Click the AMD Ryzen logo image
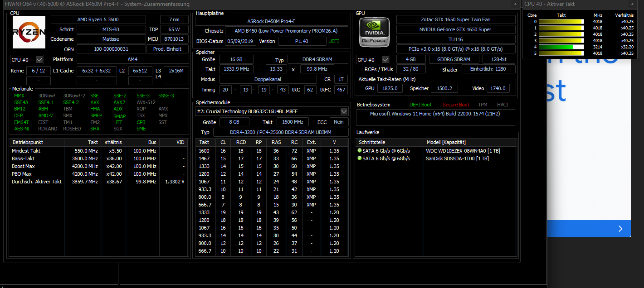This screenshot has width=644, height=288. 29,33
